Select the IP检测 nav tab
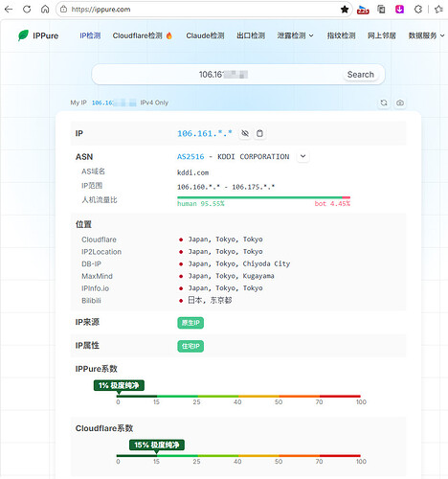The image size is (448, 479). pyautogui.click(x=90, y=35)
